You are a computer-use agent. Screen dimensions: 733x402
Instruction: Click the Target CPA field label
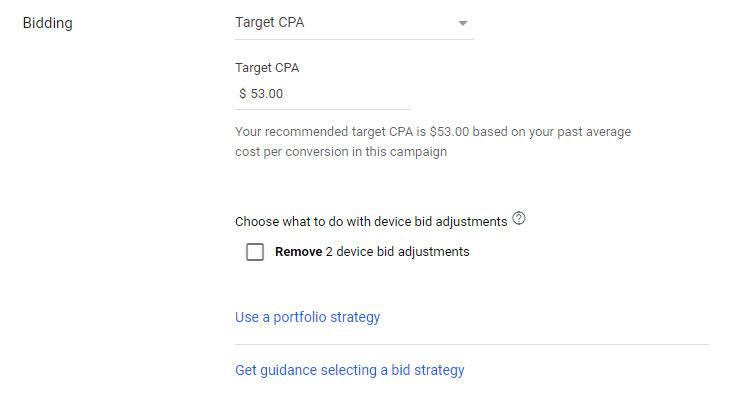pyautogui.click(x=267, y=68)
